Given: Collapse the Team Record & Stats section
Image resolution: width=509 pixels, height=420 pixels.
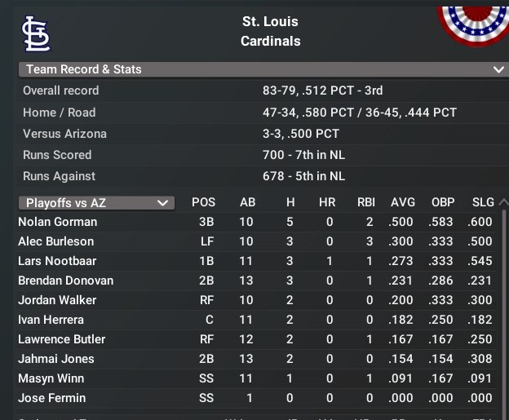Looking at the screenshot, I should tap(498, 70).
